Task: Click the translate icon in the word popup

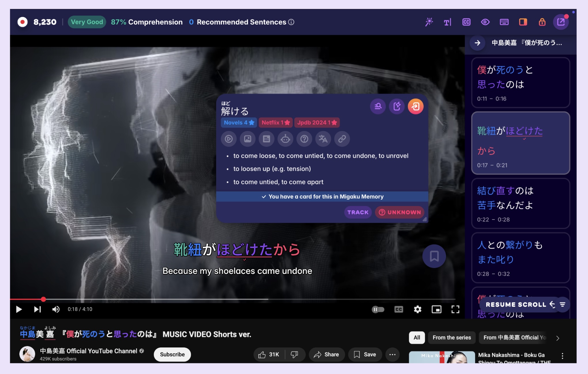Action: pos(323,139)
